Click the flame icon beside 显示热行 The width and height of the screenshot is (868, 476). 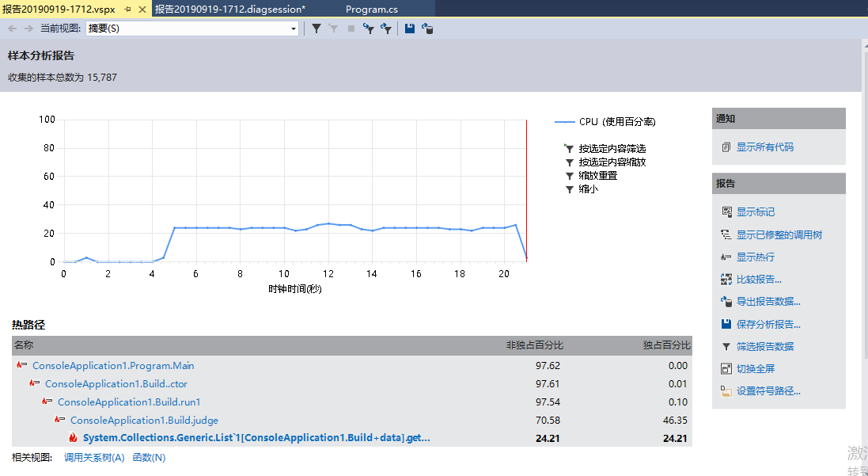(726, 257)
